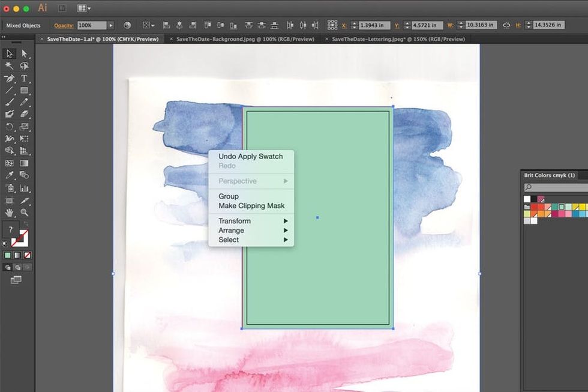
Task: Select the Direct Selection tool
Action: coord(24,54)
